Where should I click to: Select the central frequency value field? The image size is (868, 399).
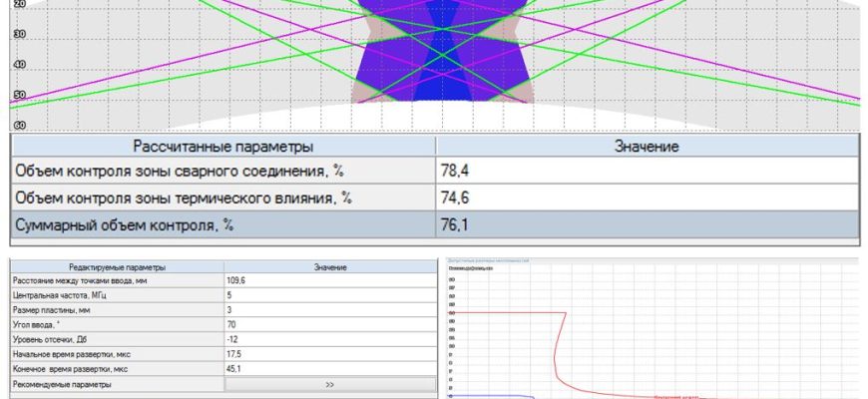point(330,296)
